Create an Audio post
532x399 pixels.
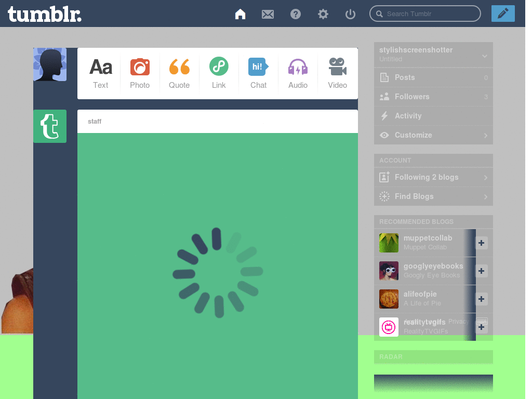298,74
